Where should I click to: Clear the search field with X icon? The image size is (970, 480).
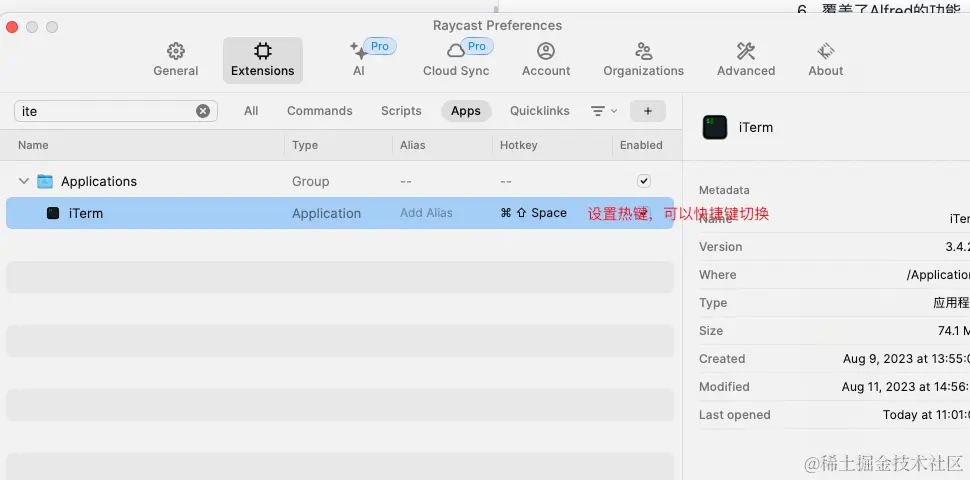point(203,111)
